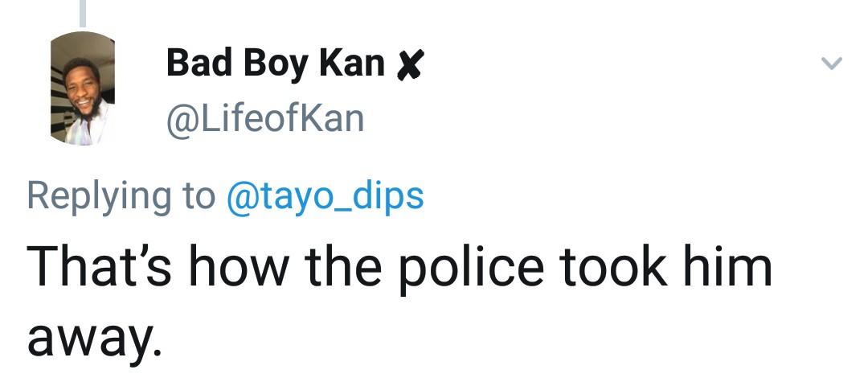Click the 'Replying to' label

point(121,197)
